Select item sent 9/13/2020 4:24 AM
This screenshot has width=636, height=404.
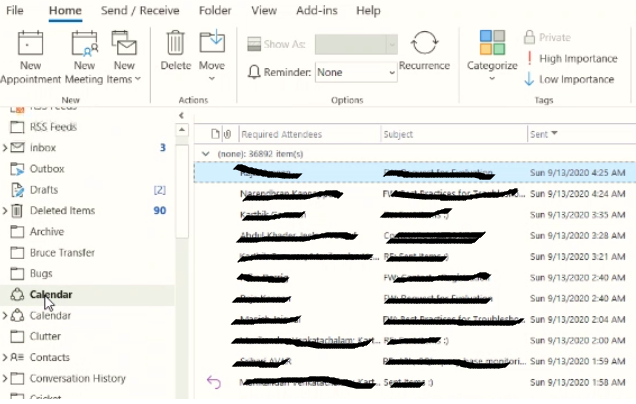point(415,194)
